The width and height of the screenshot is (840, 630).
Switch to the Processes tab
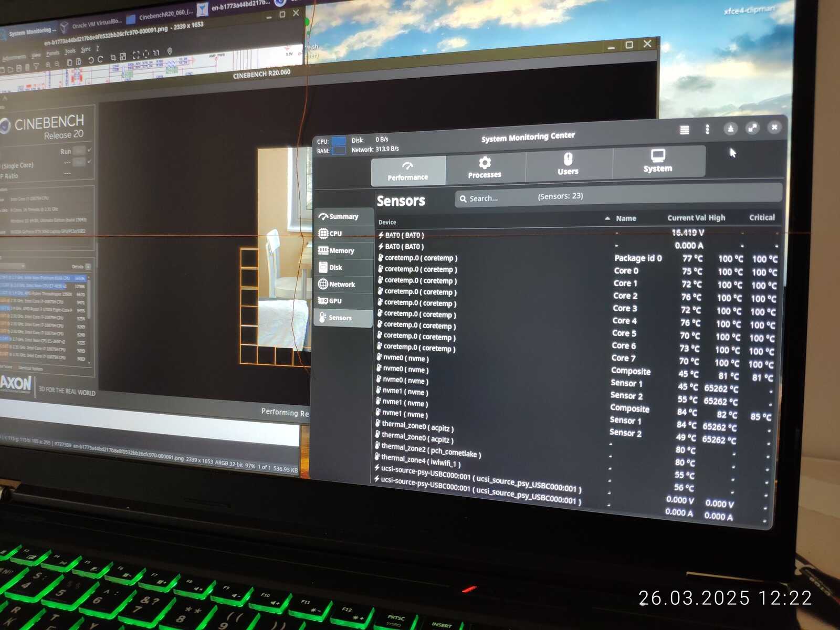click(485, 168)
